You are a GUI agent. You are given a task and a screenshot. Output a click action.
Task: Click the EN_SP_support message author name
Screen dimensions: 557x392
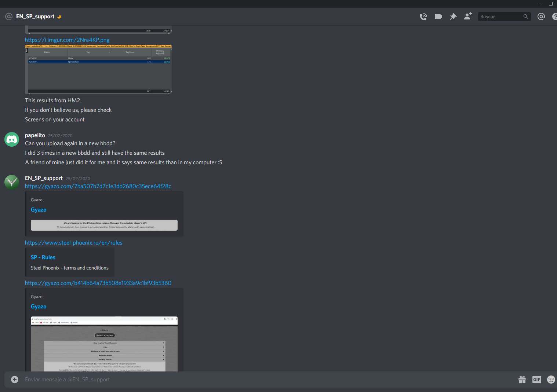[44, 178]
